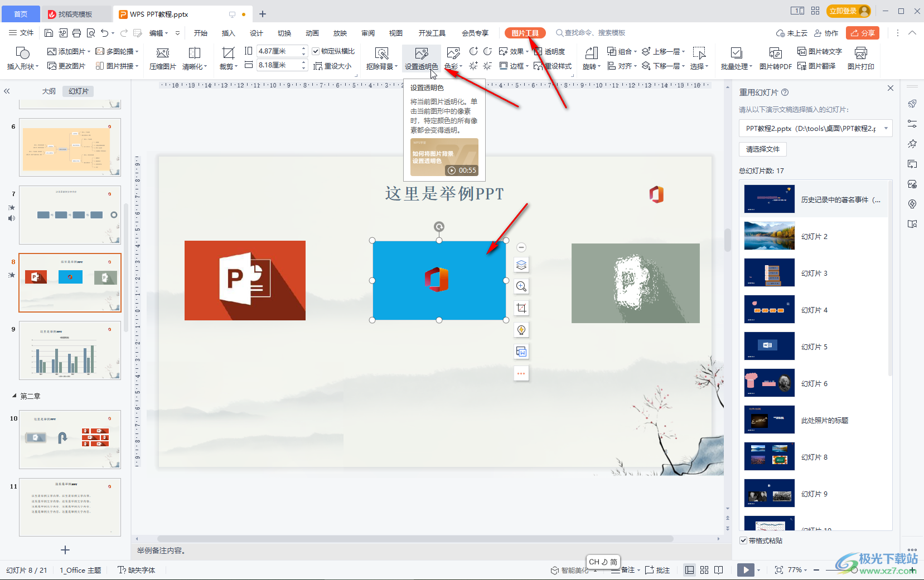Click the Choose File (请选择文件) button
This screenshot has width=924, height=580.
[763, 149]
